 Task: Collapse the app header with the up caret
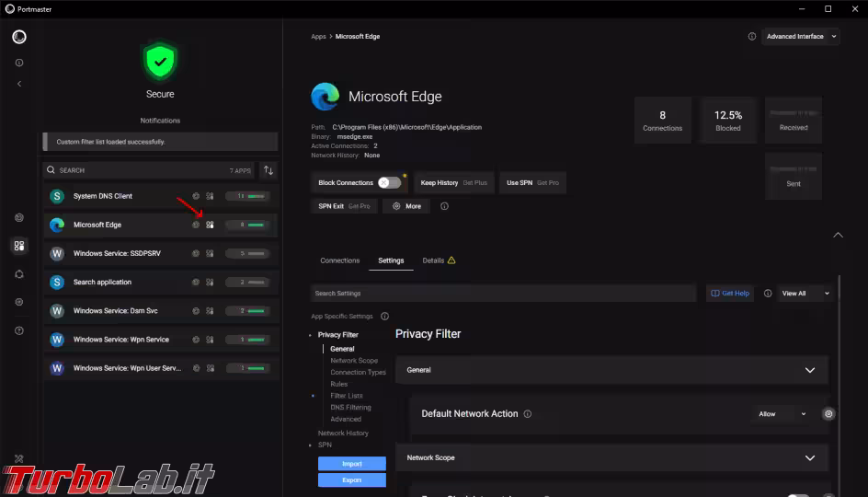(x=838, y=235)
